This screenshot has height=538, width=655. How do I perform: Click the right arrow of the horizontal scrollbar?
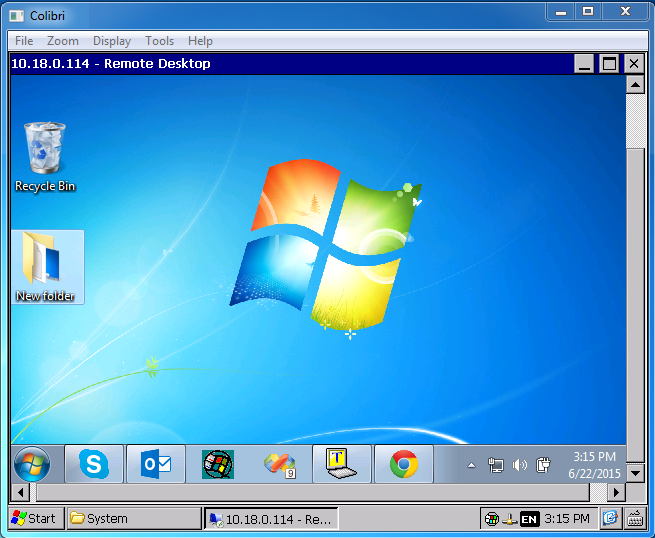617,492
